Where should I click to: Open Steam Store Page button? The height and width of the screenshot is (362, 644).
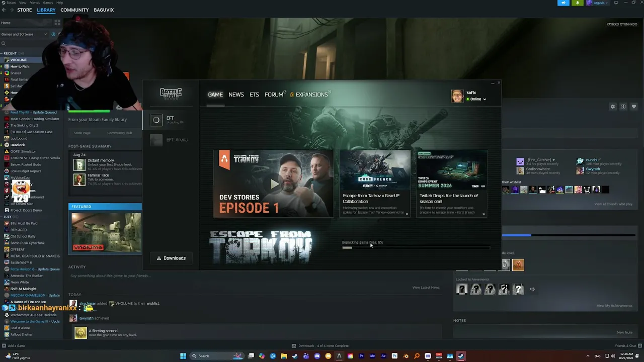coord(82,133)
